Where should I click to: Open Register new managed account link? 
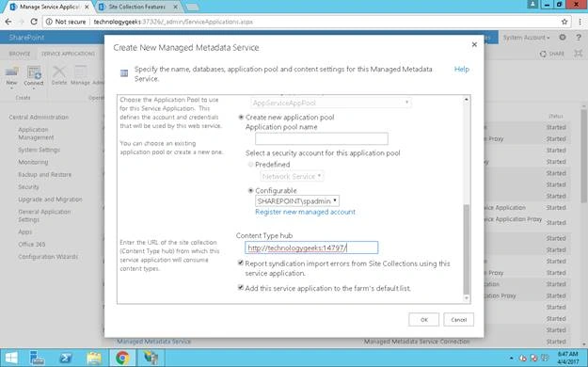[305, 212]
